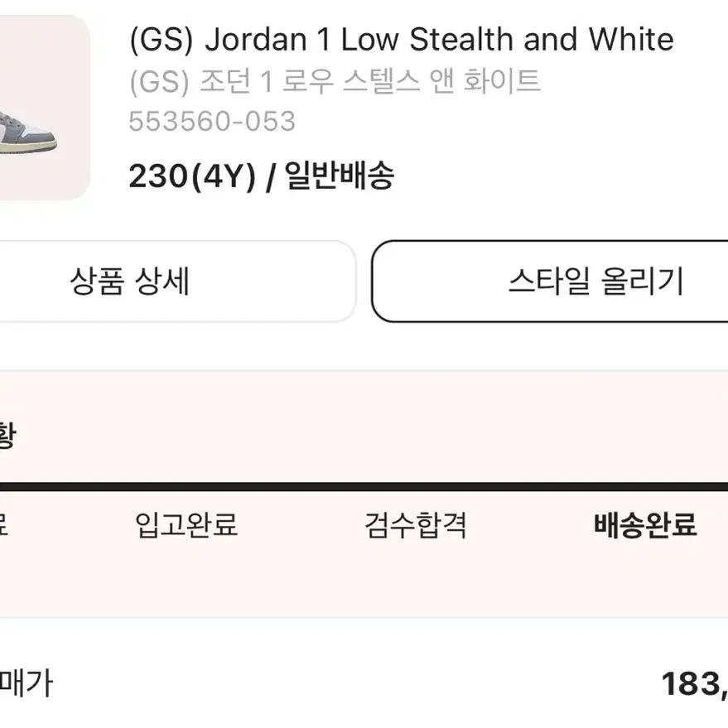Click the black delivery progress bar

364,486
